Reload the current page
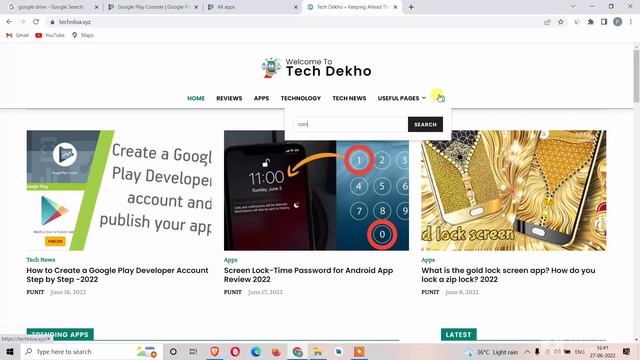Viewport: 640px width, 360px height. pos(36,22)
